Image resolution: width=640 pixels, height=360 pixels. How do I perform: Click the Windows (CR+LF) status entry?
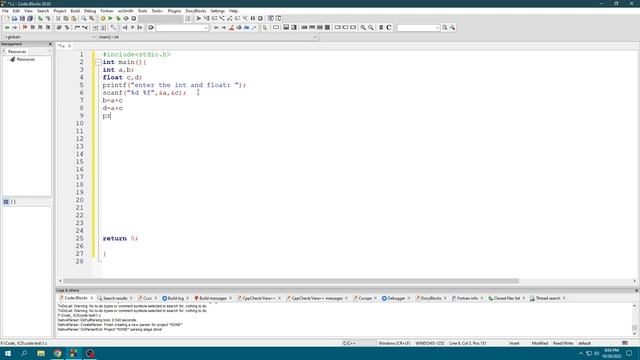pos(394,343)
